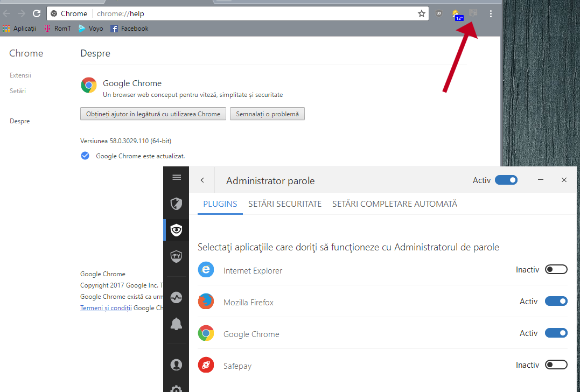
Task: Open the Aplicații apps bookmark
Action: [19, 29]
